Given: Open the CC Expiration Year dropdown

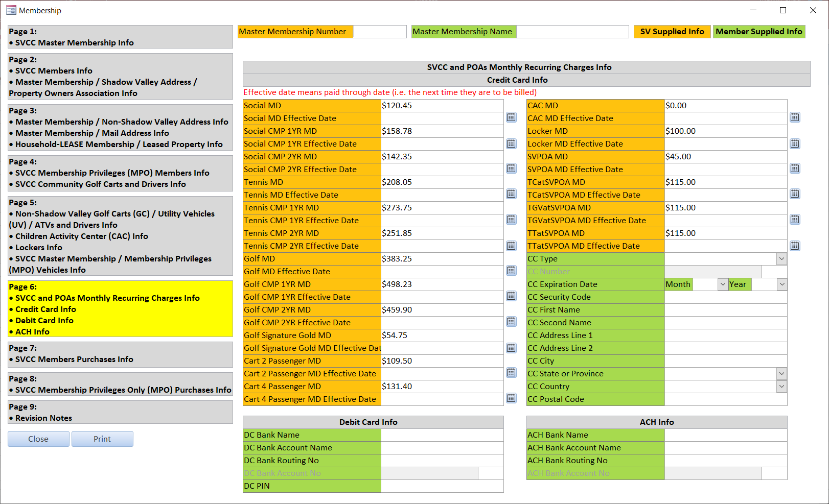Looking at the screenshot, I should [782, 284].
